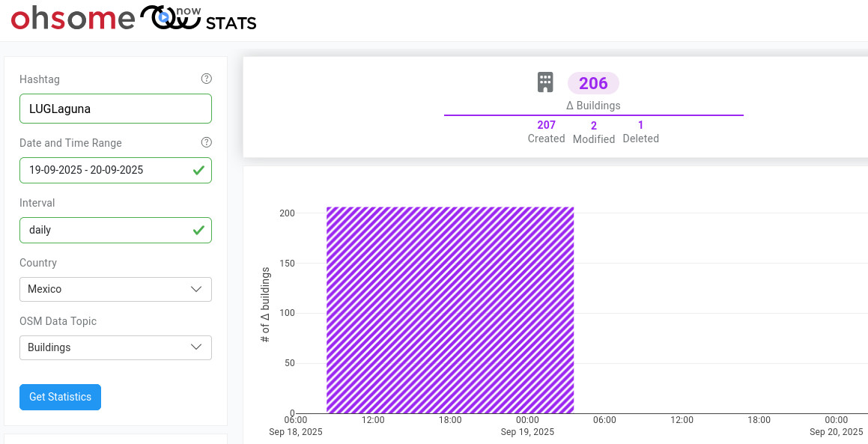Click the 207 Created count
The width and height of the screenshot is (868, 444).
pyautogui.click(x=546, y=125)
